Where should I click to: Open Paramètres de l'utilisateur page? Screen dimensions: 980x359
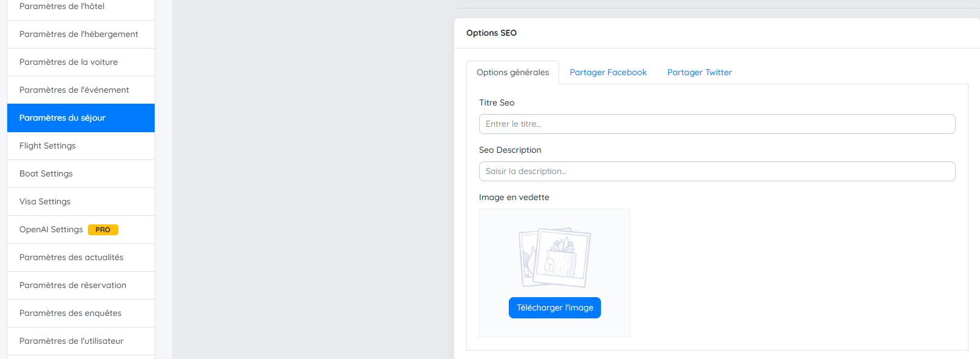tap(72, 341)
